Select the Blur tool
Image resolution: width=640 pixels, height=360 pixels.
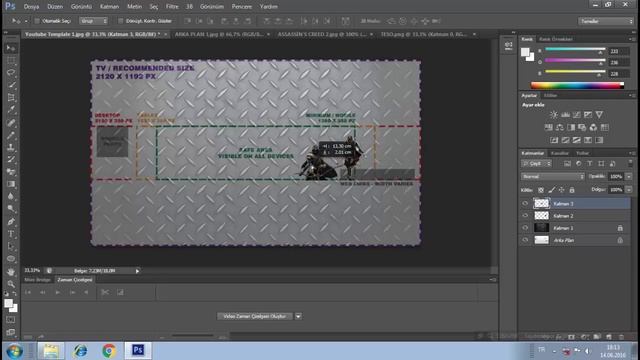tap(11, 196)
